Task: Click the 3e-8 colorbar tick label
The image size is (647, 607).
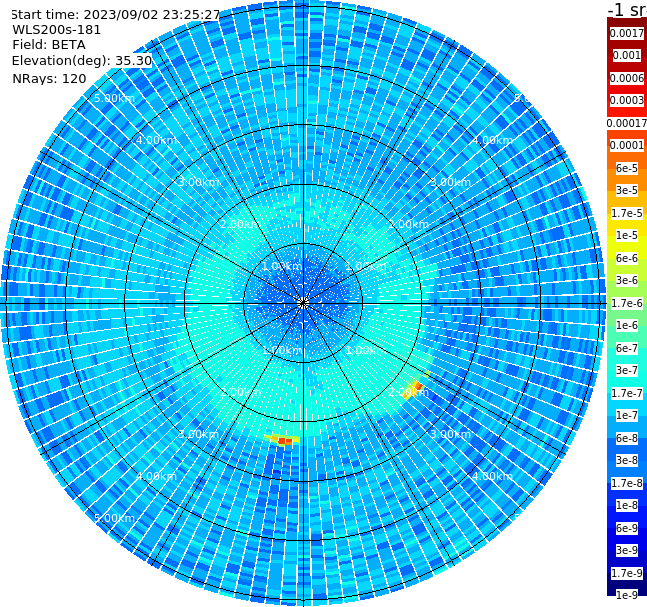Action: click(x=626, y=460)
